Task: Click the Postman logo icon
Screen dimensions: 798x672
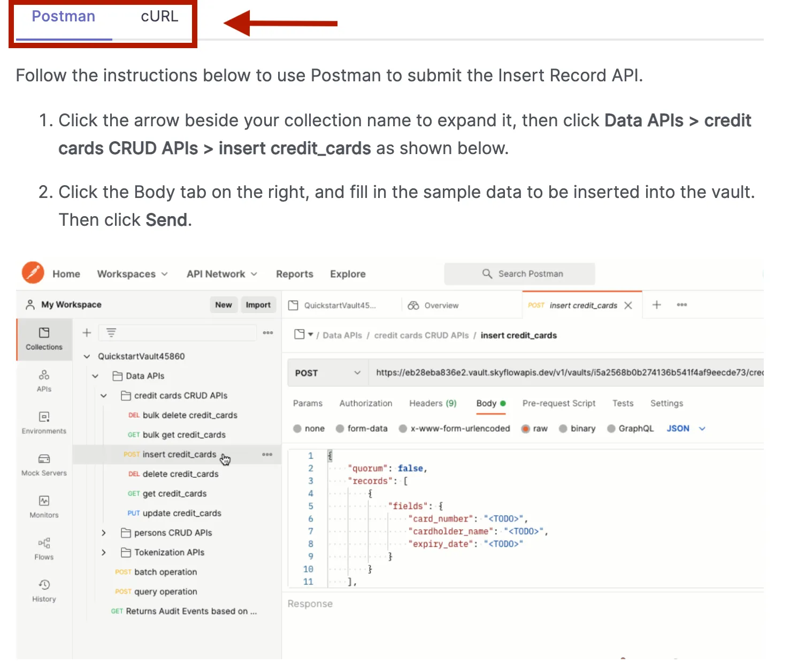Action: click(33, 273)
